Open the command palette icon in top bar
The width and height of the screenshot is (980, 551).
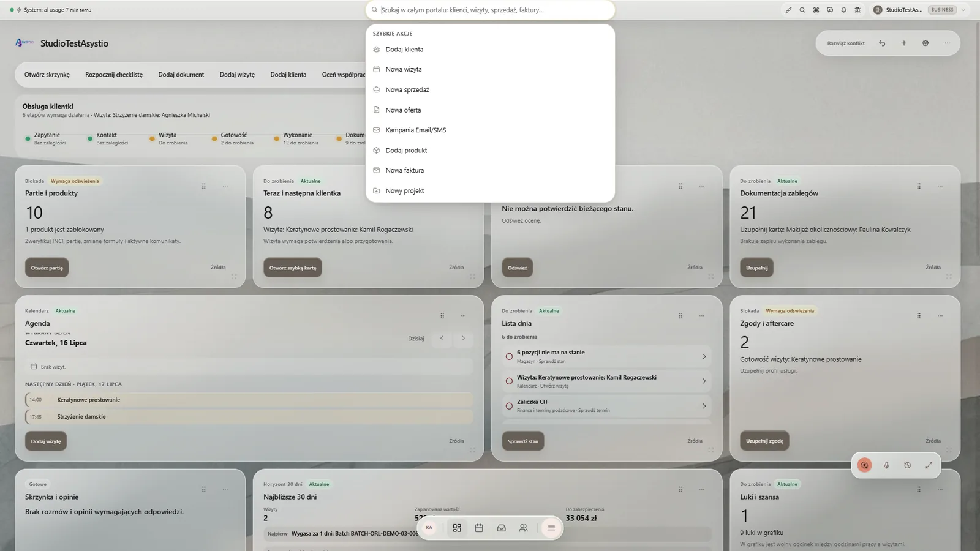(x=816, y=10)
